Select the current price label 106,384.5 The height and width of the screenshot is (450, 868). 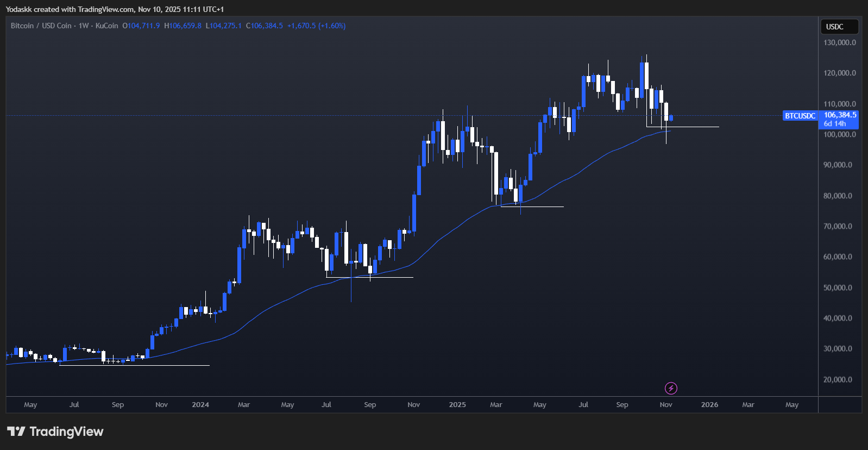840,115
